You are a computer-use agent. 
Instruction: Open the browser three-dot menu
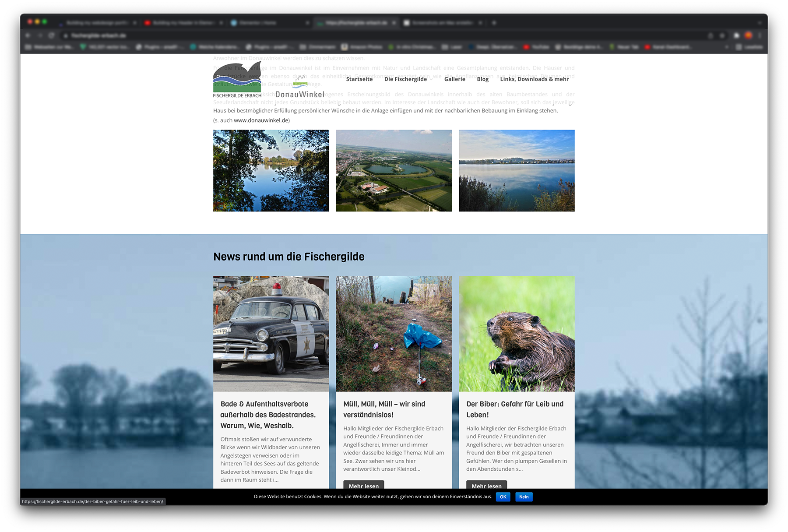760,35
